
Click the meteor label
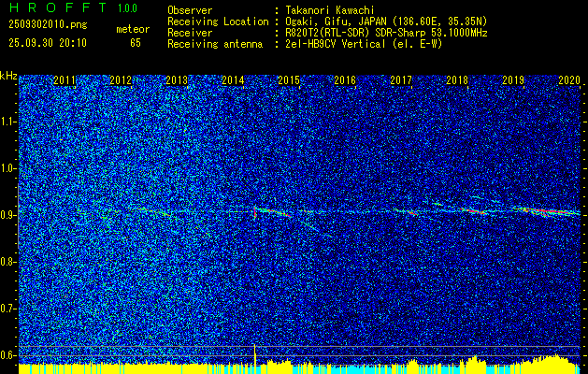click(133, 30)
